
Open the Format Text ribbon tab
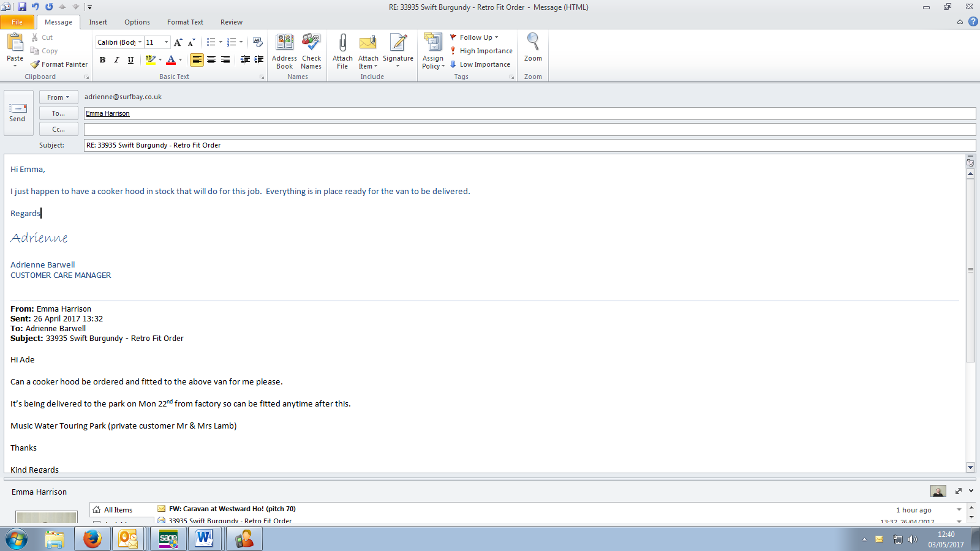pyautogui.click(x=185, y=22)
